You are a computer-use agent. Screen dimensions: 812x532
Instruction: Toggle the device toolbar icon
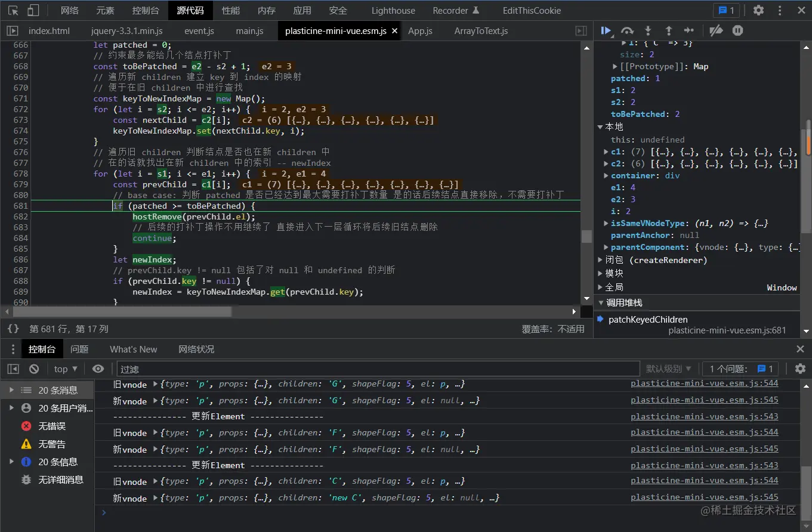pos(33,10)
